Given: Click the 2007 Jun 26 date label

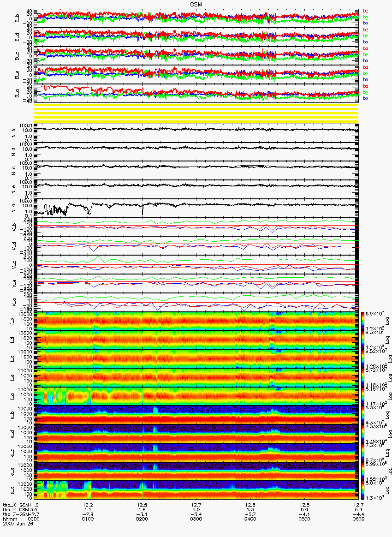Looking at the screenshot, I should pos(18,523).
